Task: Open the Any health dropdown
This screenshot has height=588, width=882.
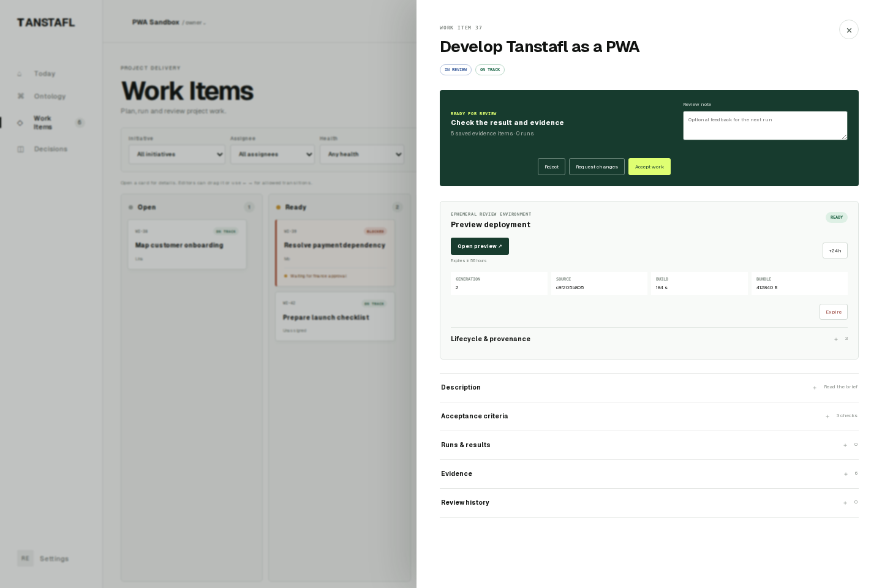Action: (362, 154)
